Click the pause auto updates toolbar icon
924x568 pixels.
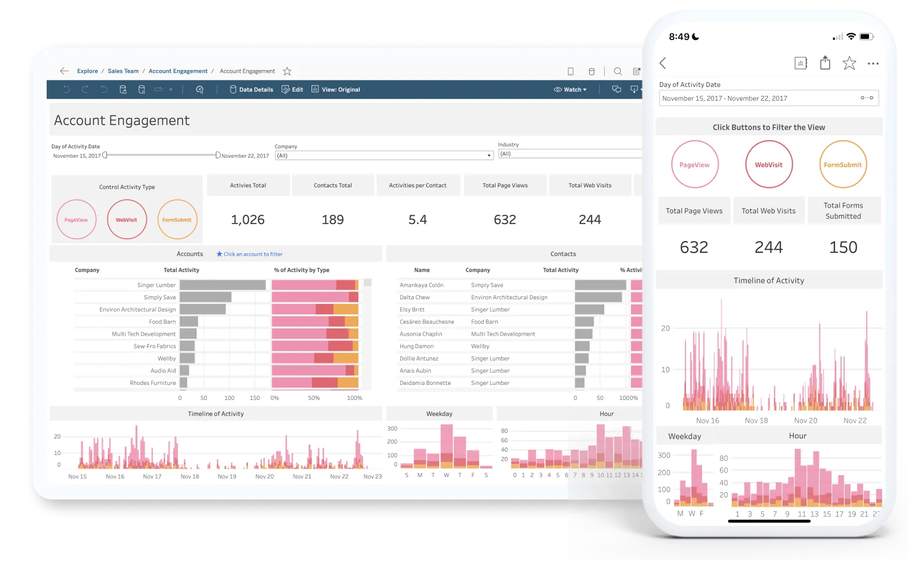coord(142,90)
